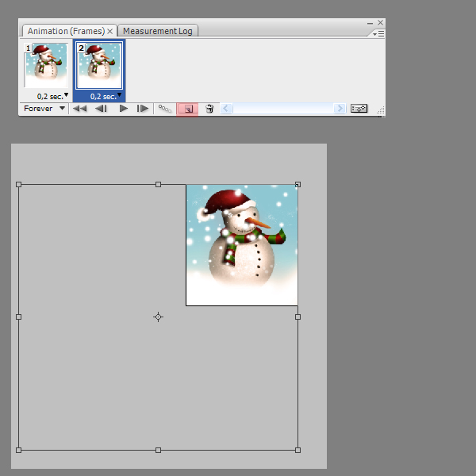Go to the previous animation frame
Viewport: 476px width, 476px height.
click(101, 109)
